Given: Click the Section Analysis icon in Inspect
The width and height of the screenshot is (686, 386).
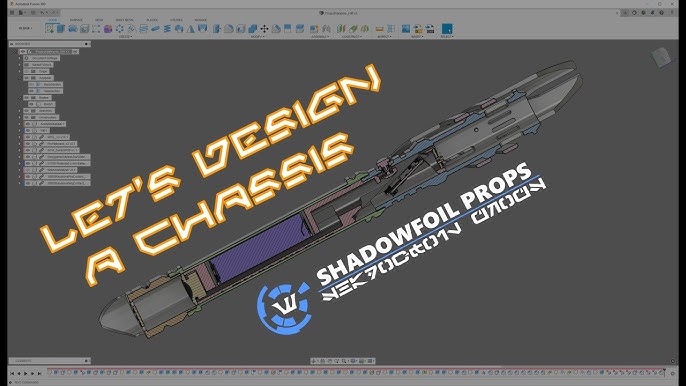Looking at the screenshot, I should tap(391, 29).
